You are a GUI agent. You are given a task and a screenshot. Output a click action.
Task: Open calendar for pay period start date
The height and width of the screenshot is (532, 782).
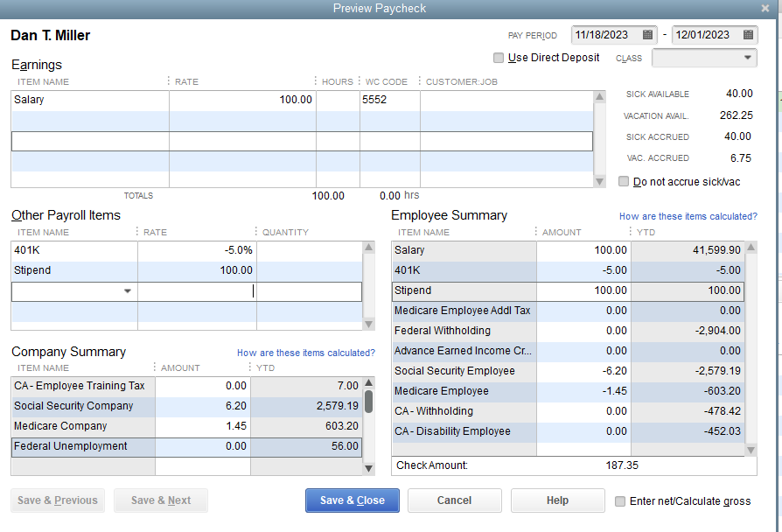coord(646,34)
